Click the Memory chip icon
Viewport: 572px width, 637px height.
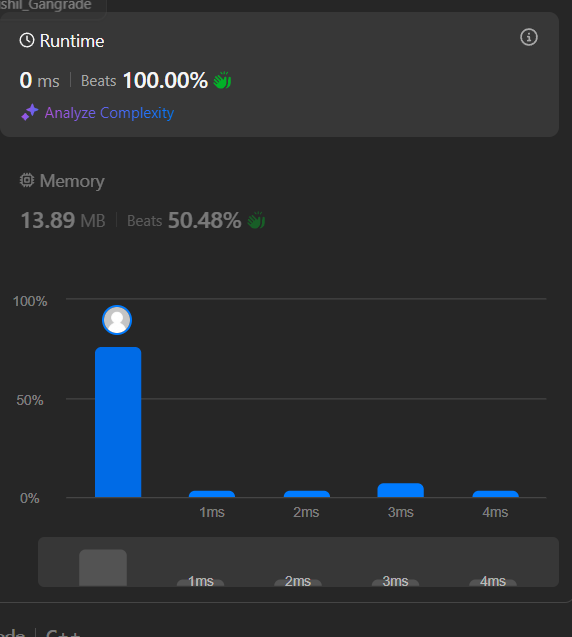(x=27, y=180)
